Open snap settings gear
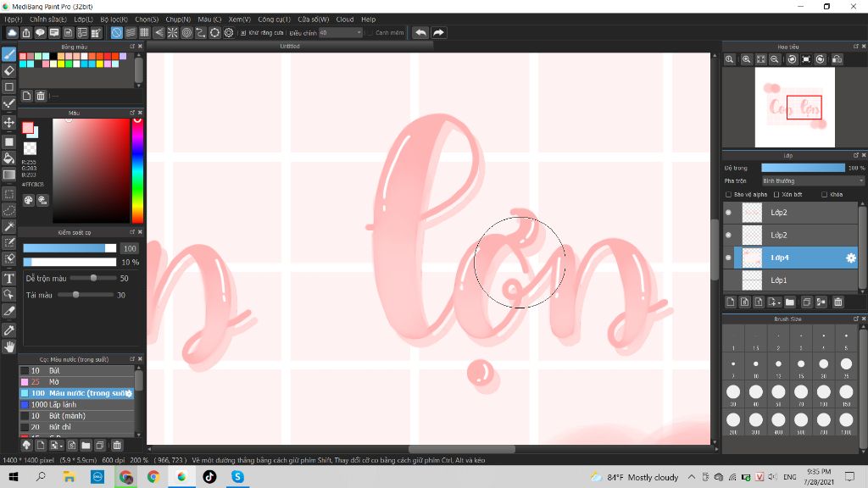Viewport: 868px width, 488px height. point(229,33)
